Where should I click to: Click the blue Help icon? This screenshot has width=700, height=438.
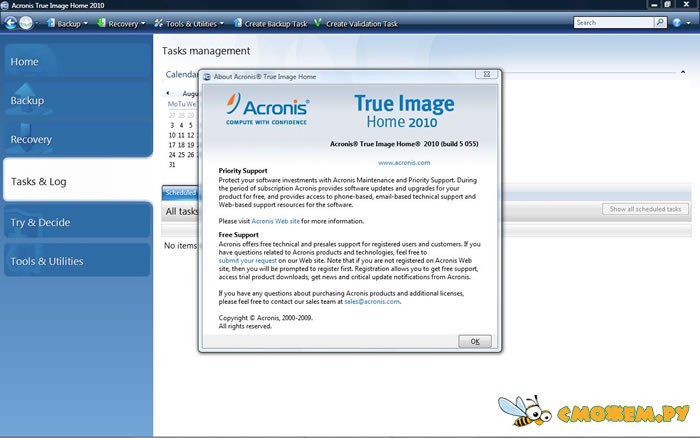pos(677,22)
